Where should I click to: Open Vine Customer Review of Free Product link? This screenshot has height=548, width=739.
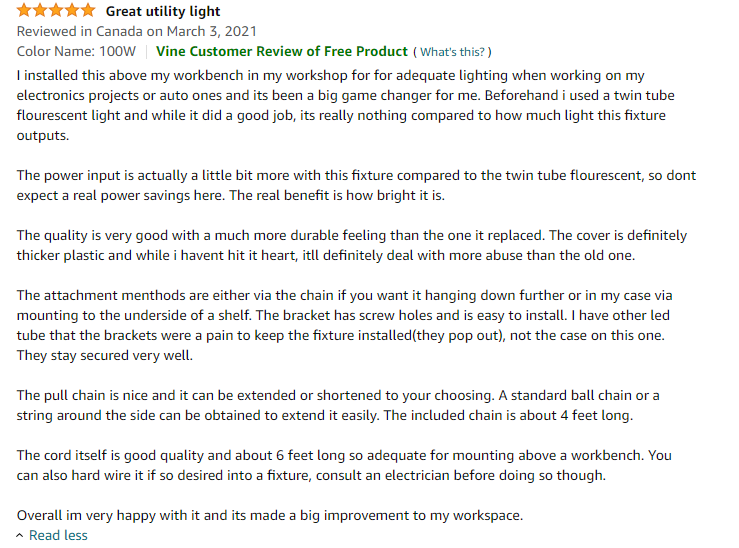pos(283,51)
